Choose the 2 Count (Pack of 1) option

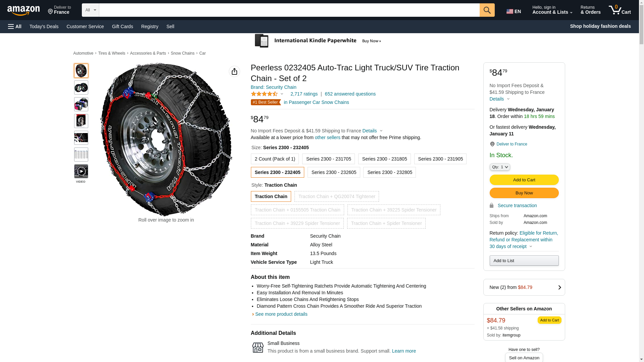[275, 159]
